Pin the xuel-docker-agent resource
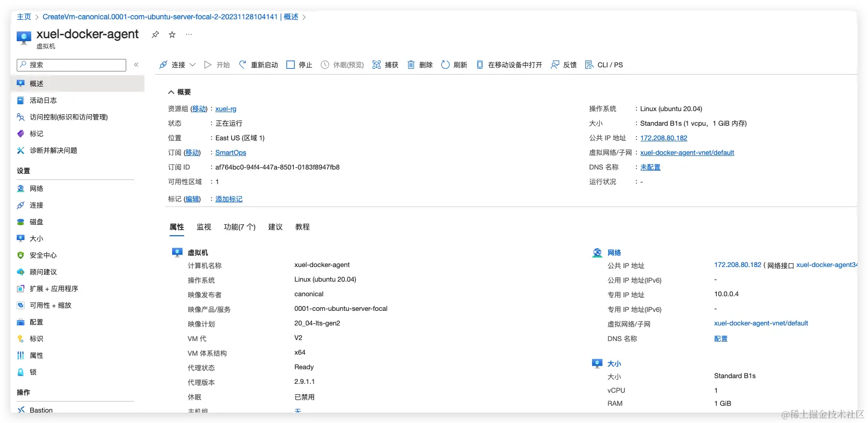This screenshot has height=423, width=868. (155, 34)
